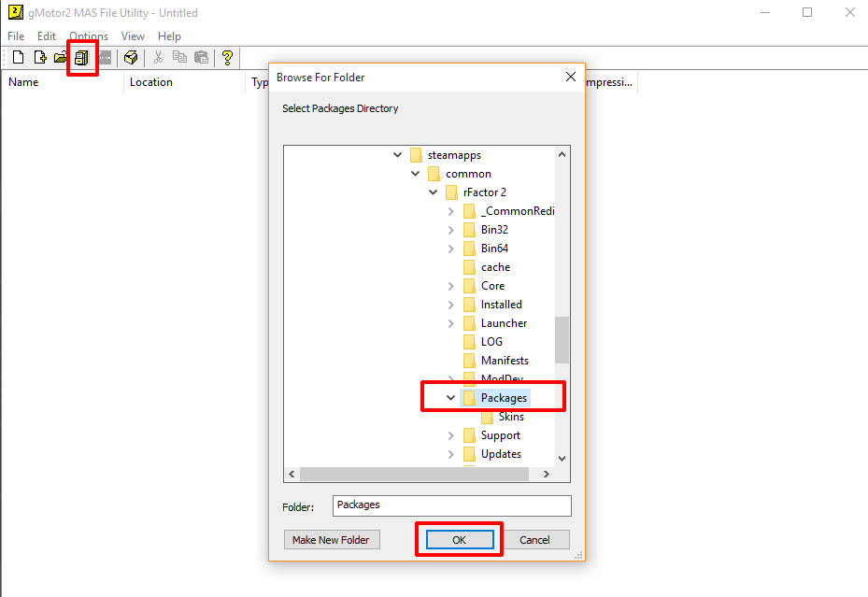Select the Installed folder

(501, 305)
